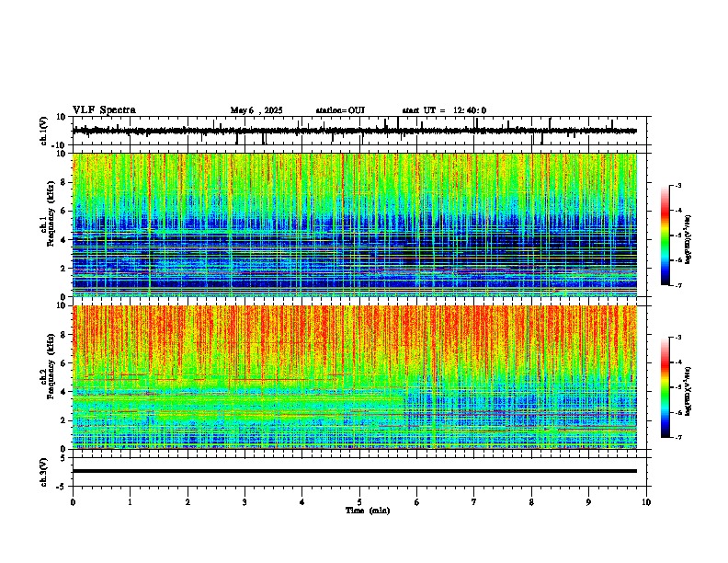Click the "station=OUI" label
Viewport: 728px width, 563px height.
[x=340, y=110]
